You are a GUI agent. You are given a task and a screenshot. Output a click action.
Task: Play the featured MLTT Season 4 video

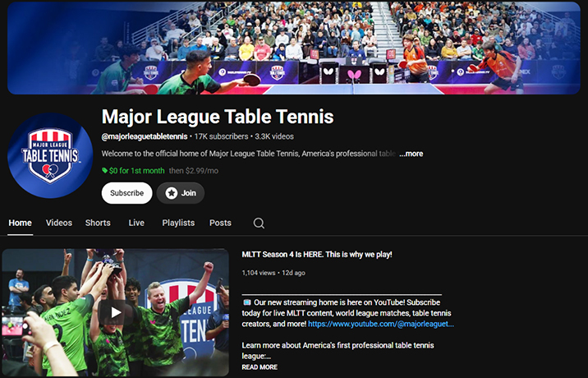pyautogui.click(x=115, y=312)
